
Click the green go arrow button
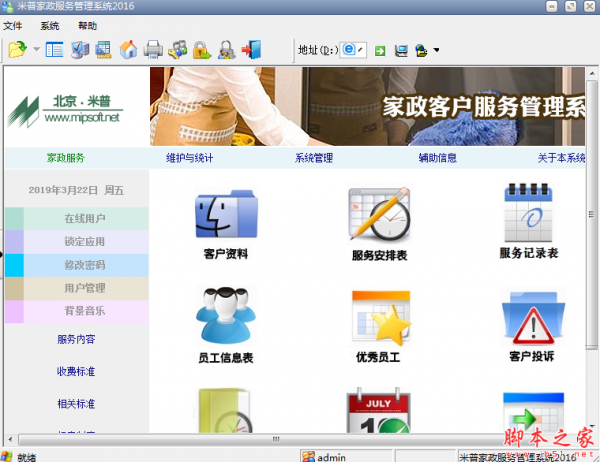pyautogui.click(x=380, y=51)
